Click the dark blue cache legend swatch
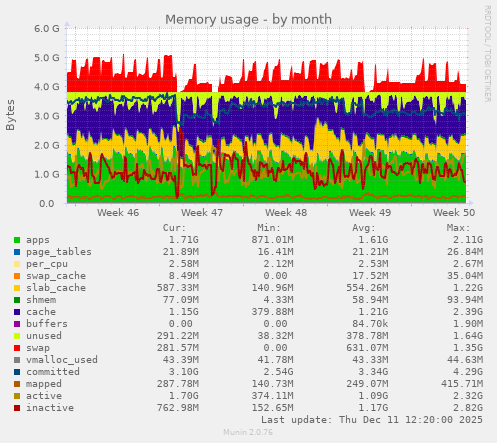The width and height of the screenshot is (497, 443). pos(17,312)
